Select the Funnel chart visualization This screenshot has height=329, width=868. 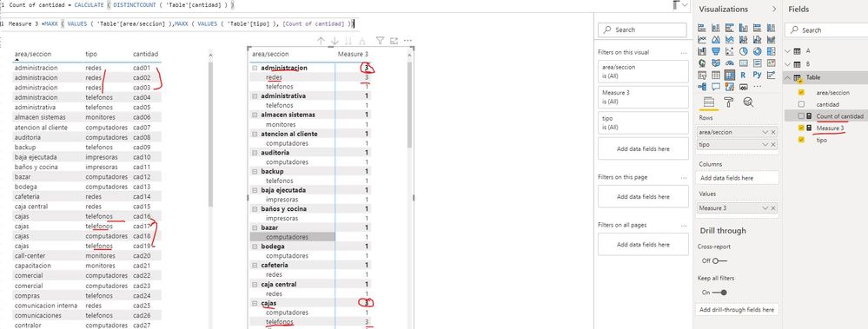[x=716, y=51]
